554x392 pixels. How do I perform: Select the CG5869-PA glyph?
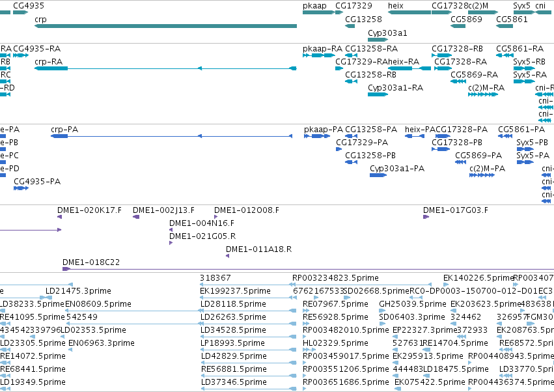click(461, 162)
